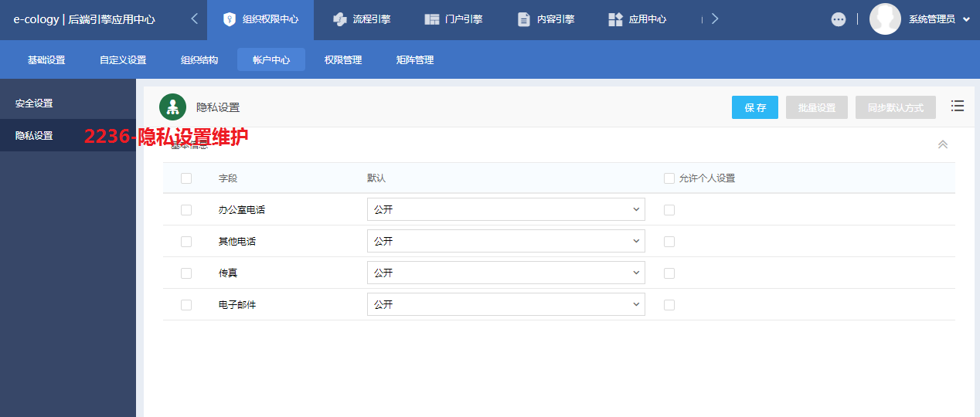Open the 安全设置 sidebar item
This screenshot has height=417, width=980.
pos(34,103)
